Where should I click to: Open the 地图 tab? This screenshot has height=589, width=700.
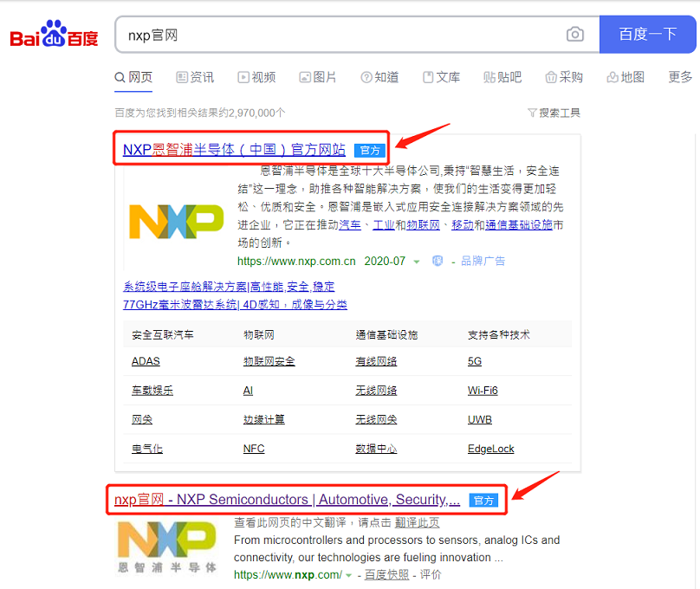[625, 77]
